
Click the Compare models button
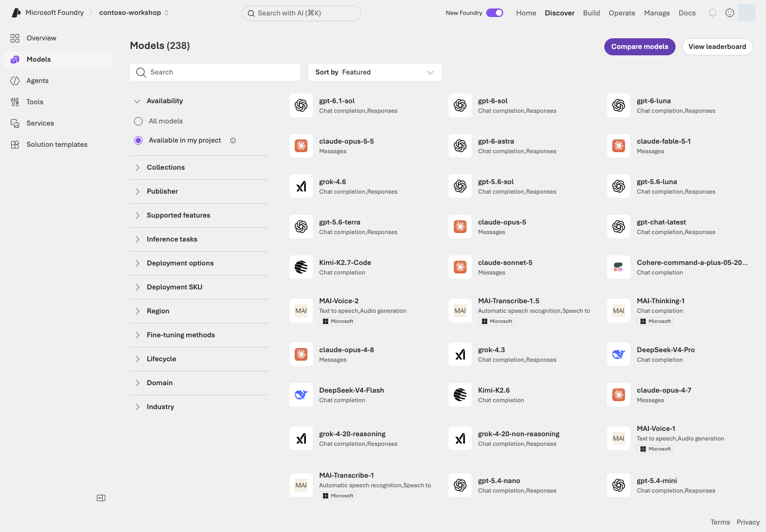coord(640,47)
